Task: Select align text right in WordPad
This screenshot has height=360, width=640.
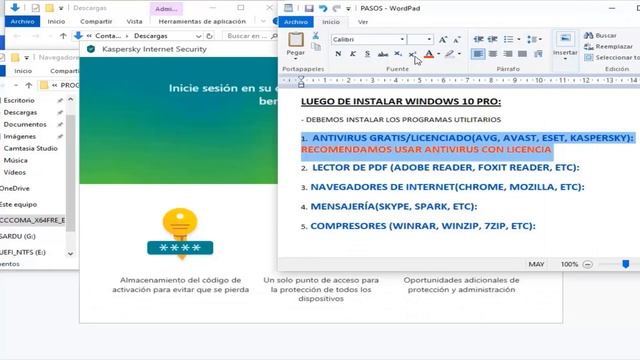Action: pyautogui.click(x=507, y=54)
